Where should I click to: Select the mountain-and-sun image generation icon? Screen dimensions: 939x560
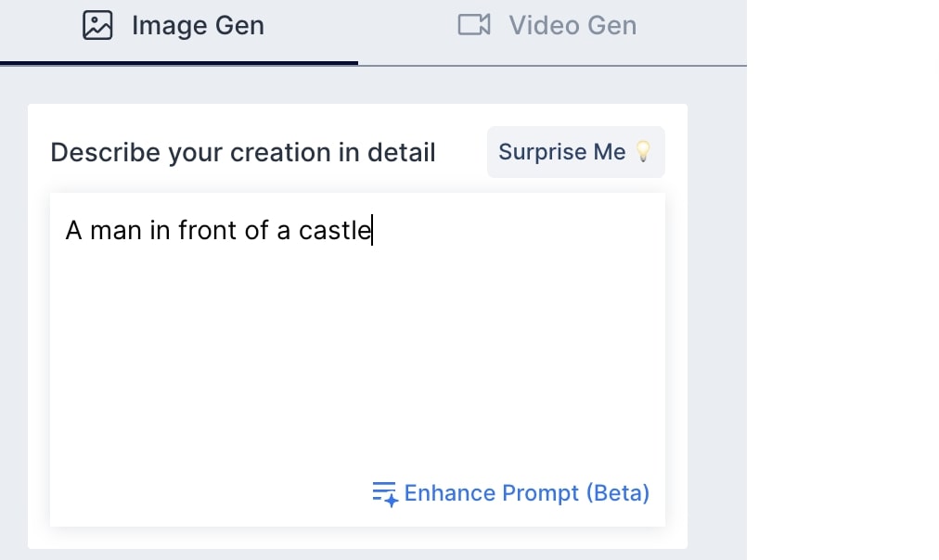96,25
